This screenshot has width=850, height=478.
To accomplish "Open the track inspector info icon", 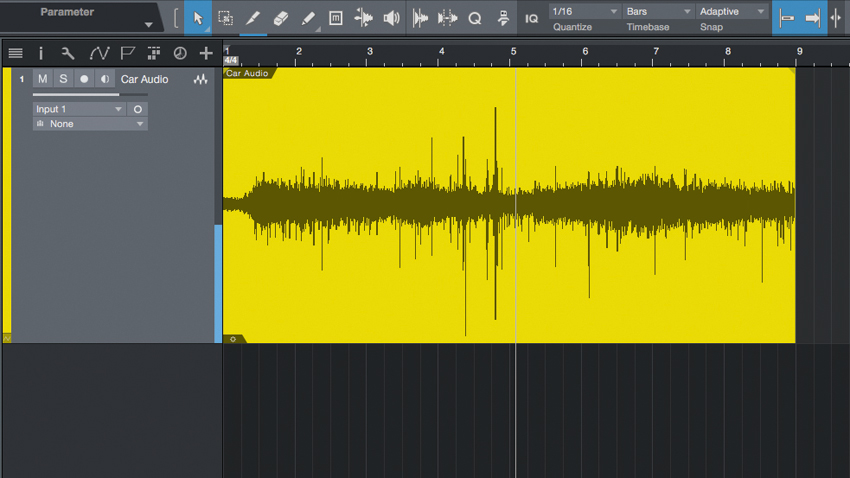I will (x=41, y=53).
